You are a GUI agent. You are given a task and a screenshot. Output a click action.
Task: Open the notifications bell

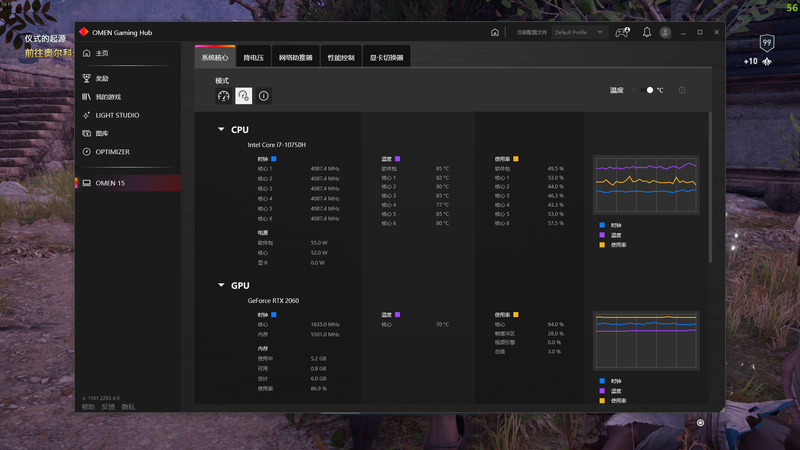[647, 32]
